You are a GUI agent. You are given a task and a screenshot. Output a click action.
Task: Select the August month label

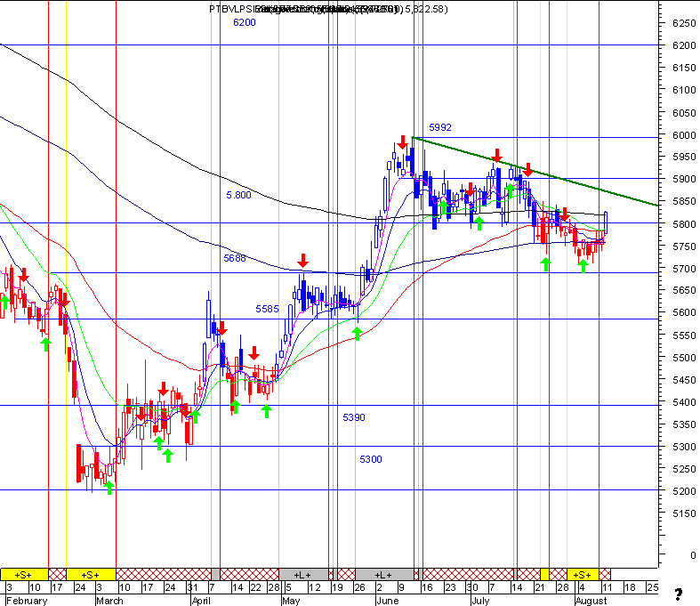[x=591, y=601]
